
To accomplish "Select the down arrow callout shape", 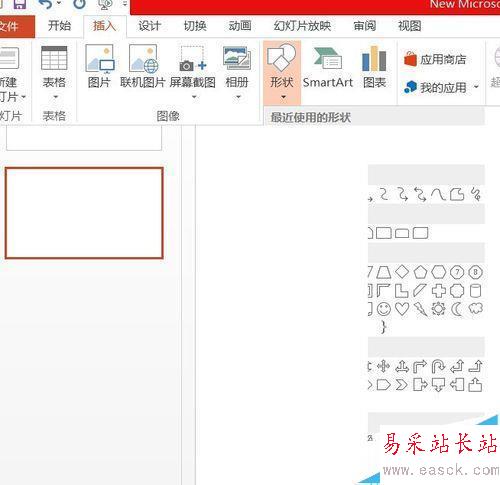I will point(438,385).
